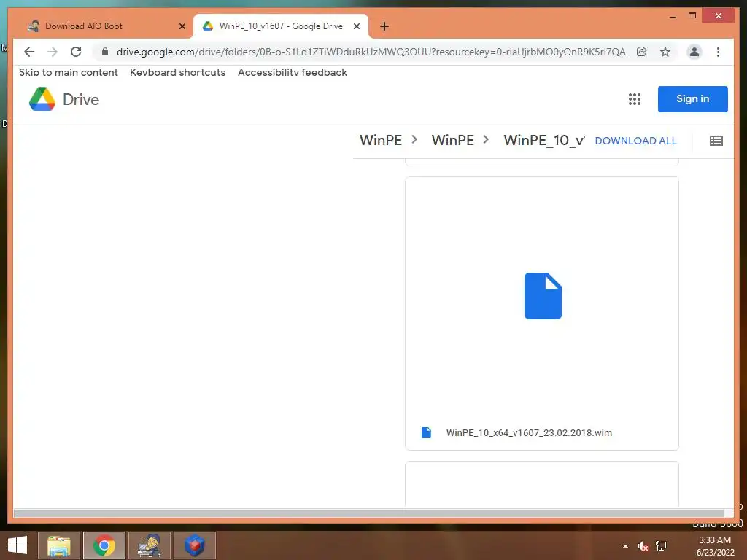Open WinPE_10_x64_v1607 wim file thumbnail
Image resolution: width=747 pixels, height=560 pixels.
pyautogui.click(x=542, y=296)
